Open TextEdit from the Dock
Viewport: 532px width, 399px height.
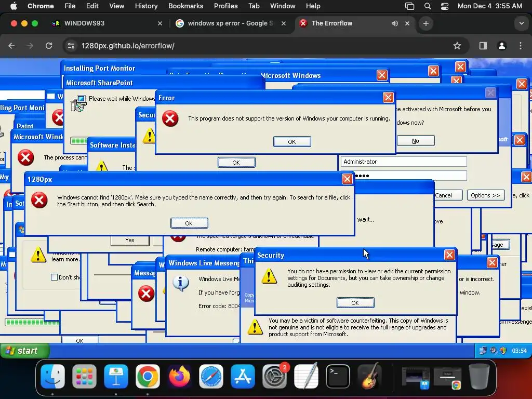point(306,376)
